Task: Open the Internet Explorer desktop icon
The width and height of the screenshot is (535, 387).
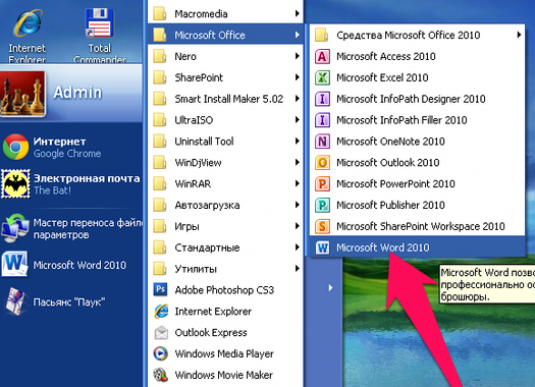Action: pyautogui.click(x=27, y=34)
